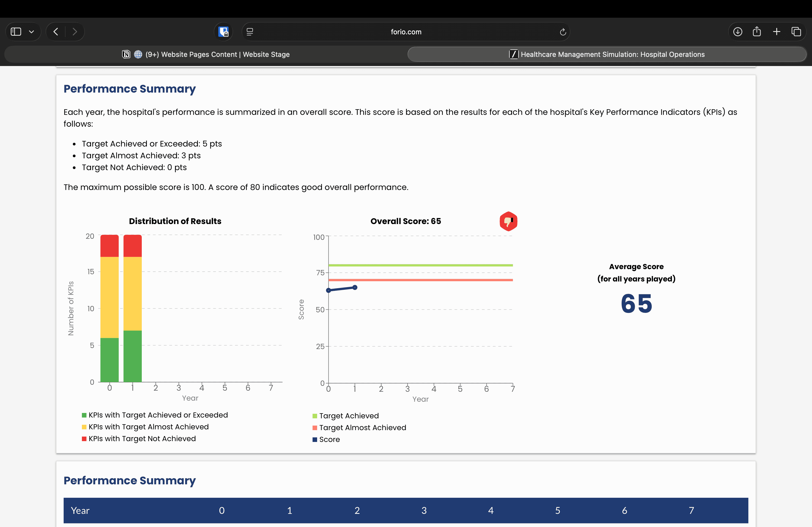Click the reader page icon in address bar
812x527 pixels.
[x=250, y=32]
